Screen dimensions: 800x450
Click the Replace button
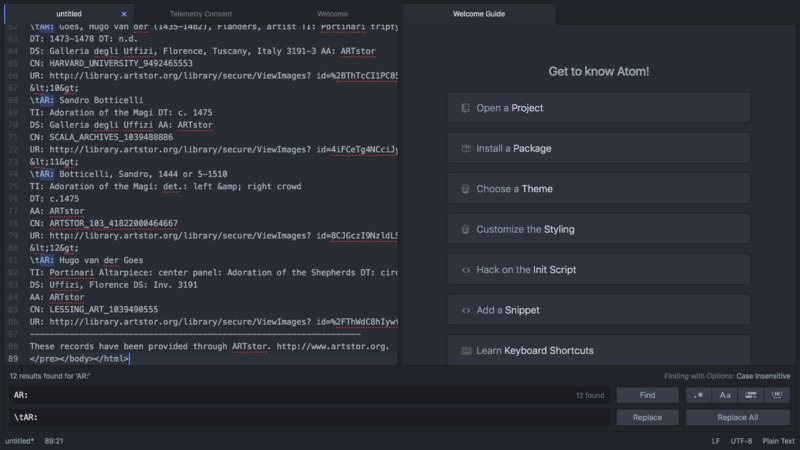click(x=647, y=417)
